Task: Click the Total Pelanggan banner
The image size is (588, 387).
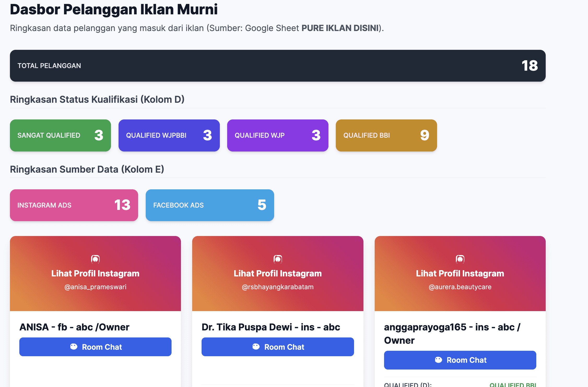Action: [x=278, y=66]
